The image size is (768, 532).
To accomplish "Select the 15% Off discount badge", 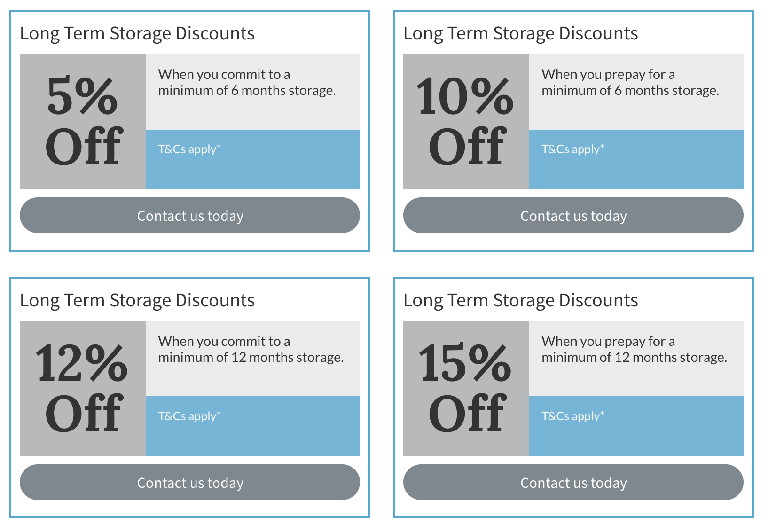I will [x=466, y=388].
